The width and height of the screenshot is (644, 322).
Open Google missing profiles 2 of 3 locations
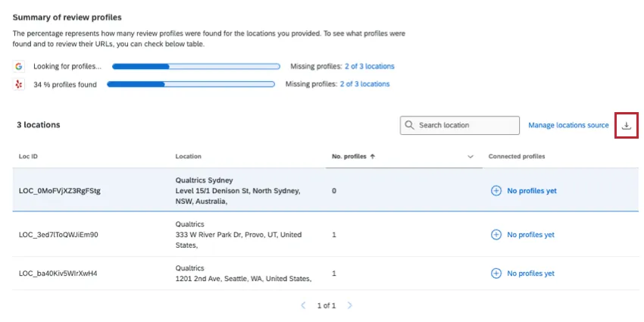coord(370,67)
